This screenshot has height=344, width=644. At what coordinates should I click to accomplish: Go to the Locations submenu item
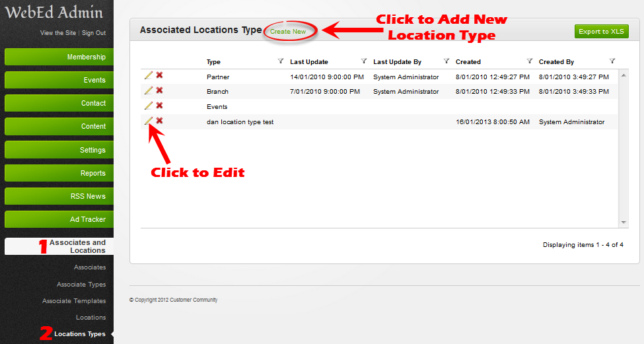[90, 318]
